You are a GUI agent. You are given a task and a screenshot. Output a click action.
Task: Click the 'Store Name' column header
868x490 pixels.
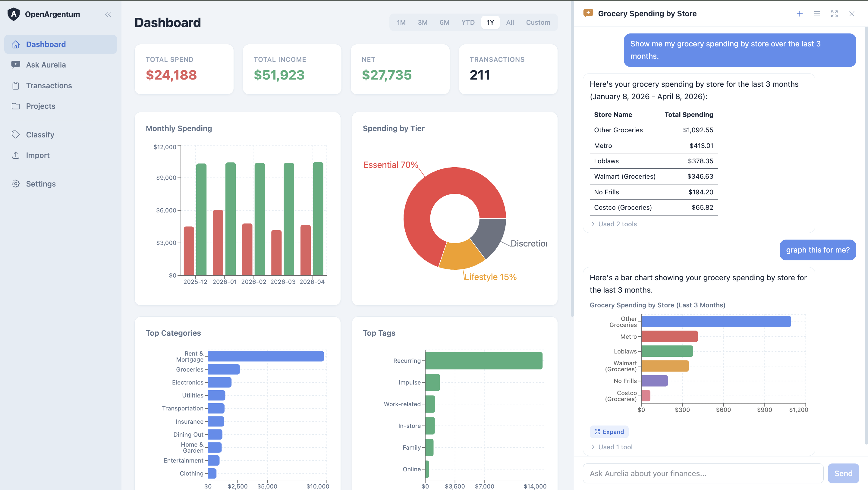click(613, 115)
